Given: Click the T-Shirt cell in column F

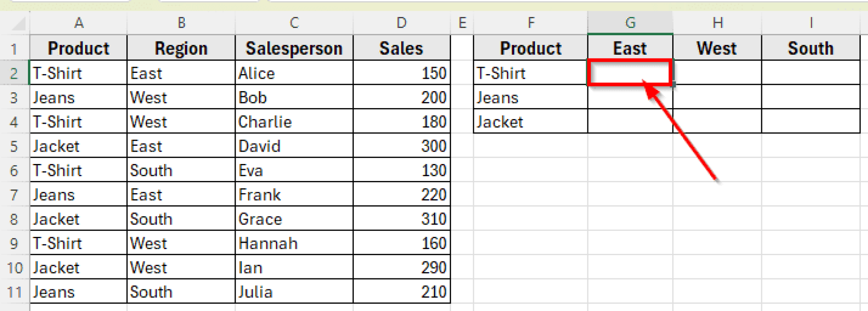Looking at the screenshot, I should tap(531, 73).
